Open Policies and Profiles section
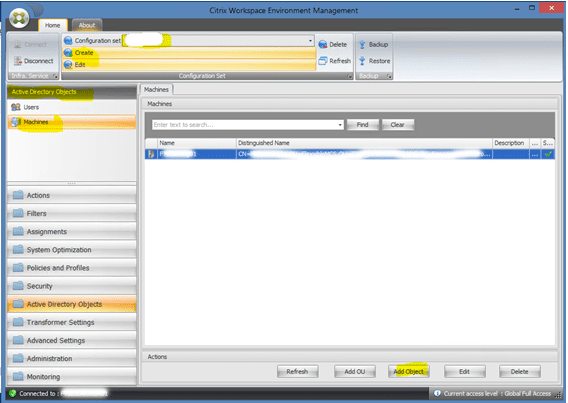This screenshot has height=403, width=568. (72, 268)
